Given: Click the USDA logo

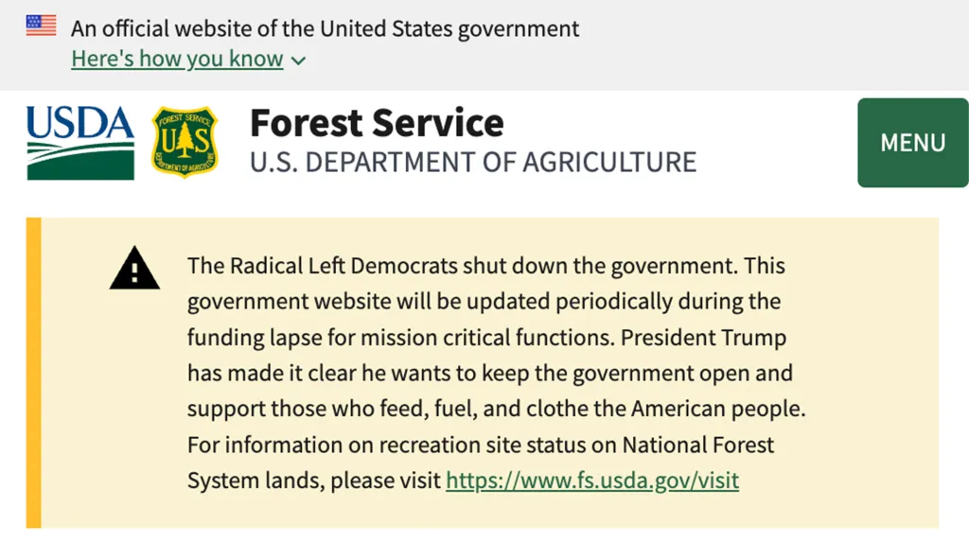Looking at the screenshot, I should point(79,142).
